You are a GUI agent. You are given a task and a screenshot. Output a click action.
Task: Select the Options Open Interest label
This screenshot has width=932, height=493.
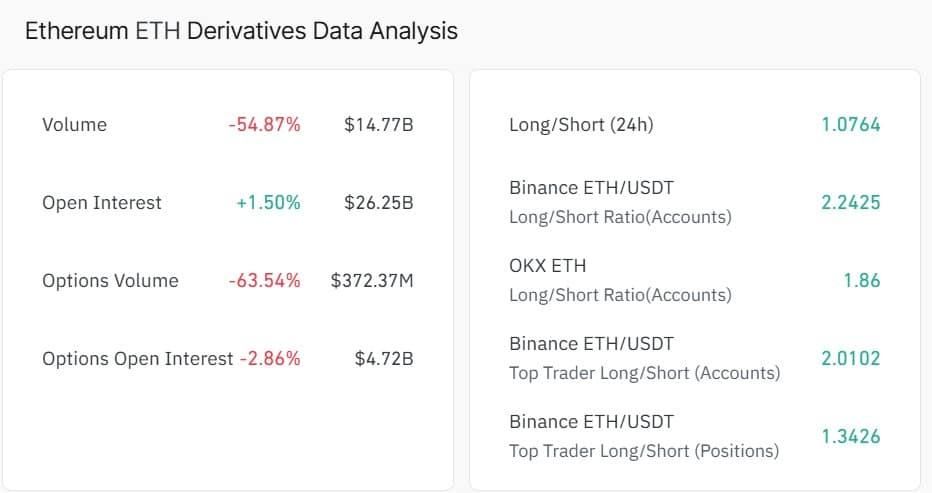coord(137,359)
